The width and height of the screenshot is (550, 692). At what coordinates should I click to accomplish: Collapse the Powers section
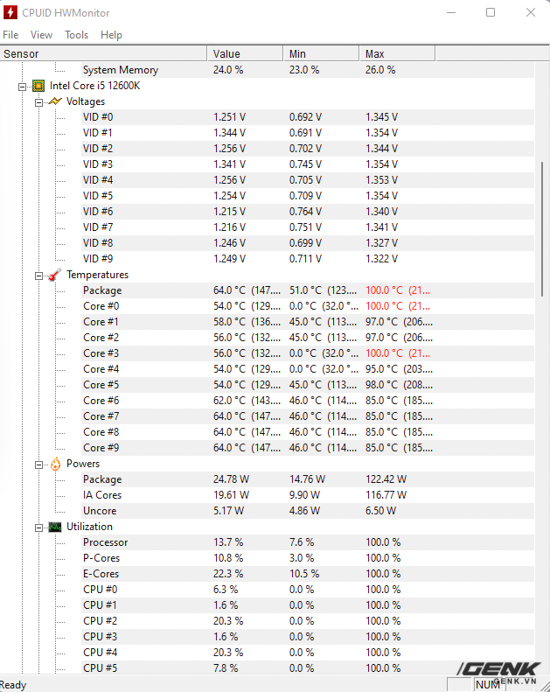(x=39, y=465)
